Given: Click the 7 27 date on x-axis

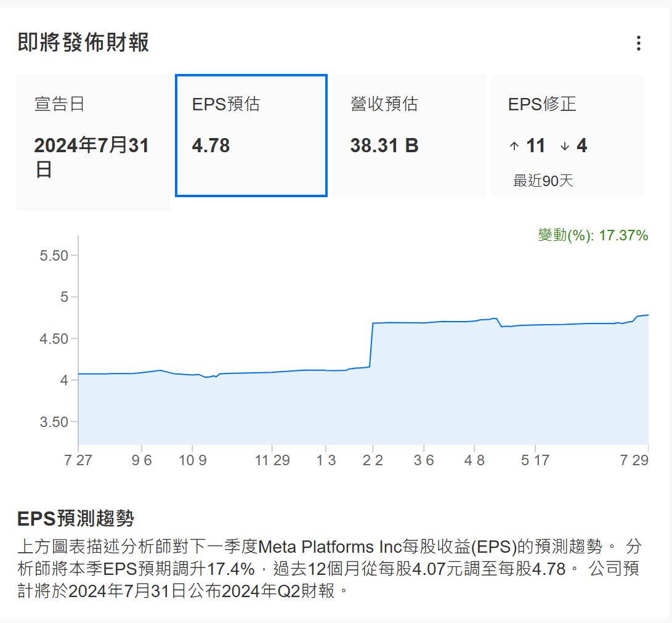Looking at the screenshot, I should [x=78, y=461].
